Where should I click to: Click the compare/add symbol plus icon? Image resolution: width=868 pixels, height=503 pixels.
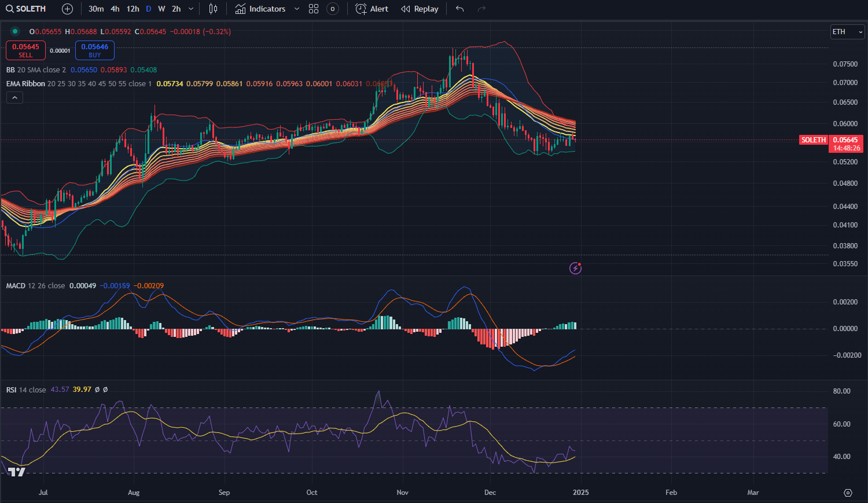67,9
